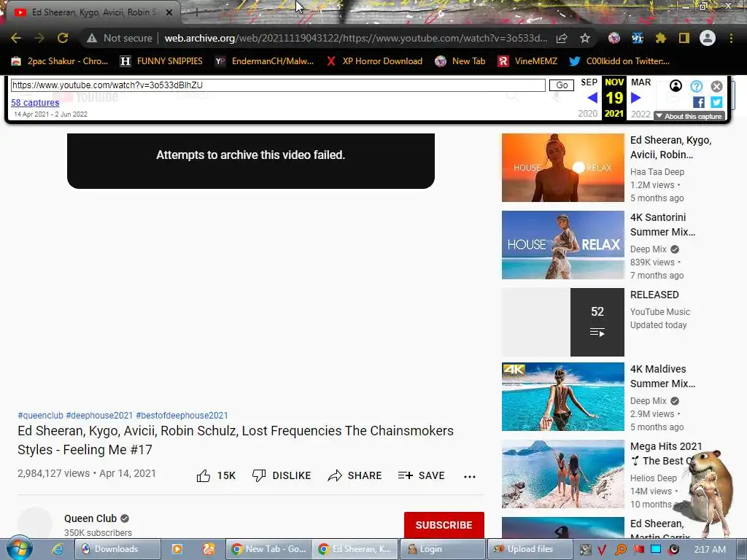
Task: Switch to New Tab Chrome taskbar window
Action: [269, 549]
